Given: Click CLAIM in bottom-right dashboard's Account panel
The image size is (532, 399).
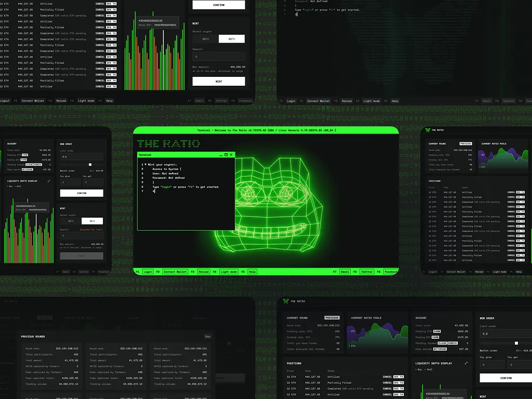Looking at the screenshot, I should click(443, 343).
